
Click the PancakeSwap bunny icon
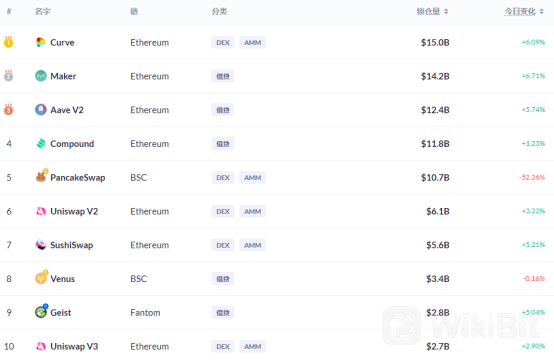pos(41,176)
